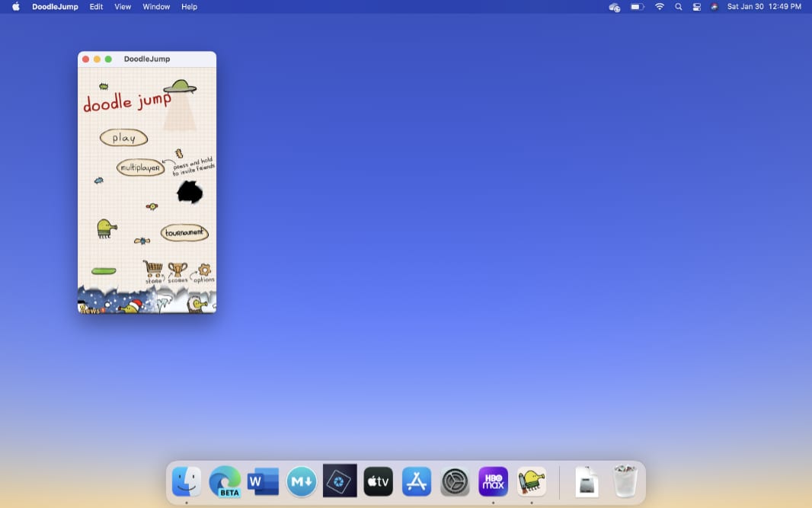This screenshot has height=508, width=812.
Task: Open the battery status menu
Action: click(637, 7)
